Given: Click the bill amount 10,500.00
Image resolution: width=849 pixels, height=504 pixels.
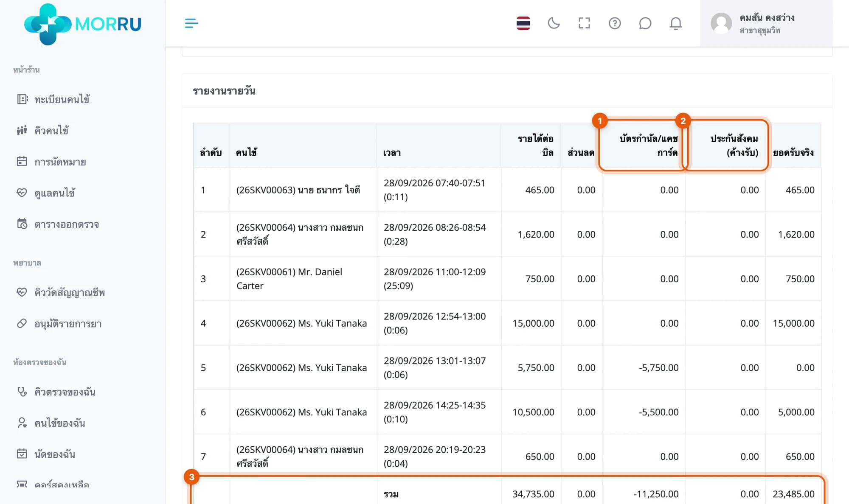Looking at the screenshot, I should 533,412.
